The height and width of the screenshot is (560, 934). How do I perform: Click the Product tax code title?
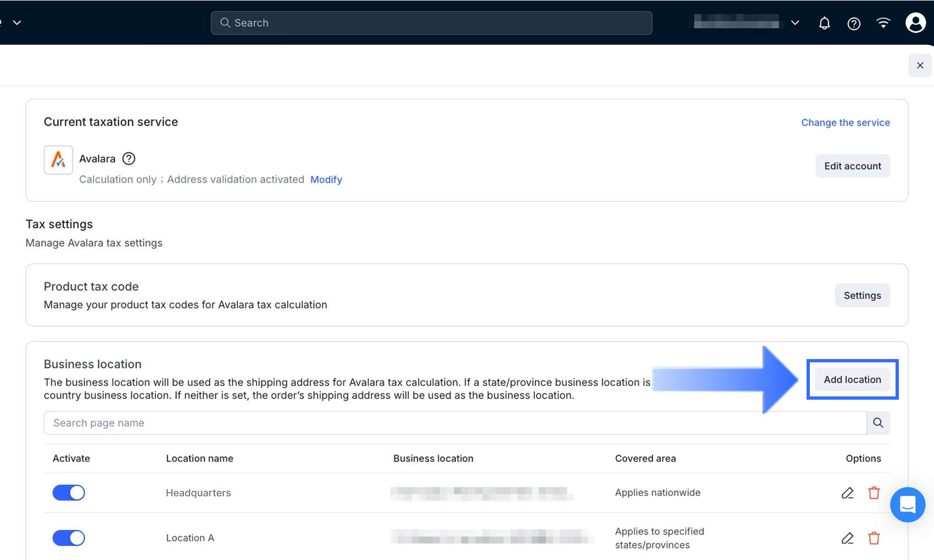pyautogui.click(x=91, y=287)
